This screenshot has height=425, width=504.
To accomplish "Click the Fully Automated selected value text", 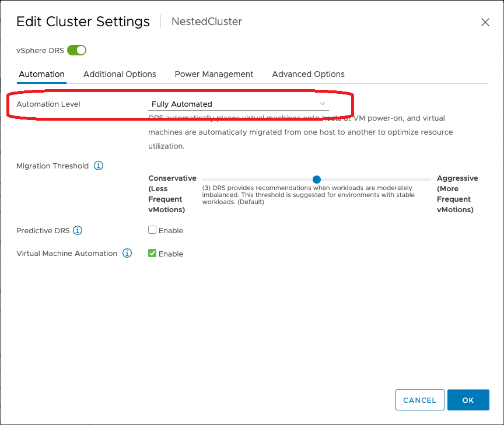I will click(x=182, y=104).
